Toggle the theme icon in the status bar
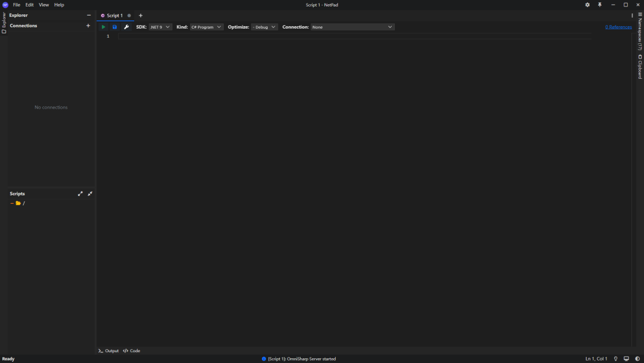The image size is (644, 363). [x=637, y=359]
